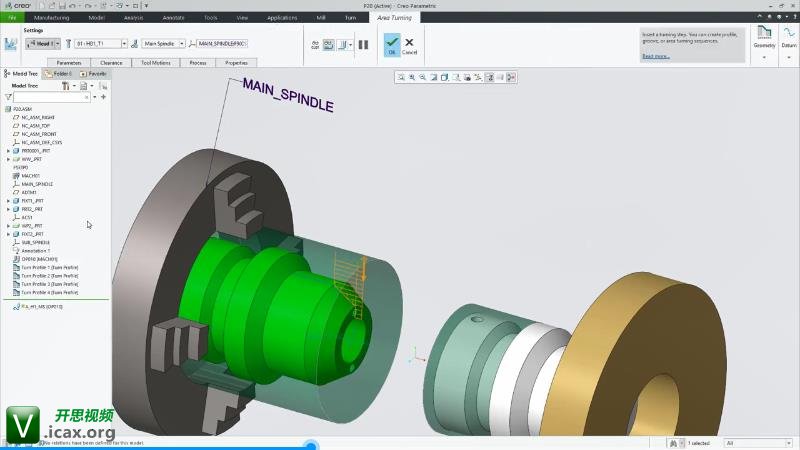Click the Read more link
Image resolution: width=800 pixels, height=450 pixels.
(x=655, y=56)
